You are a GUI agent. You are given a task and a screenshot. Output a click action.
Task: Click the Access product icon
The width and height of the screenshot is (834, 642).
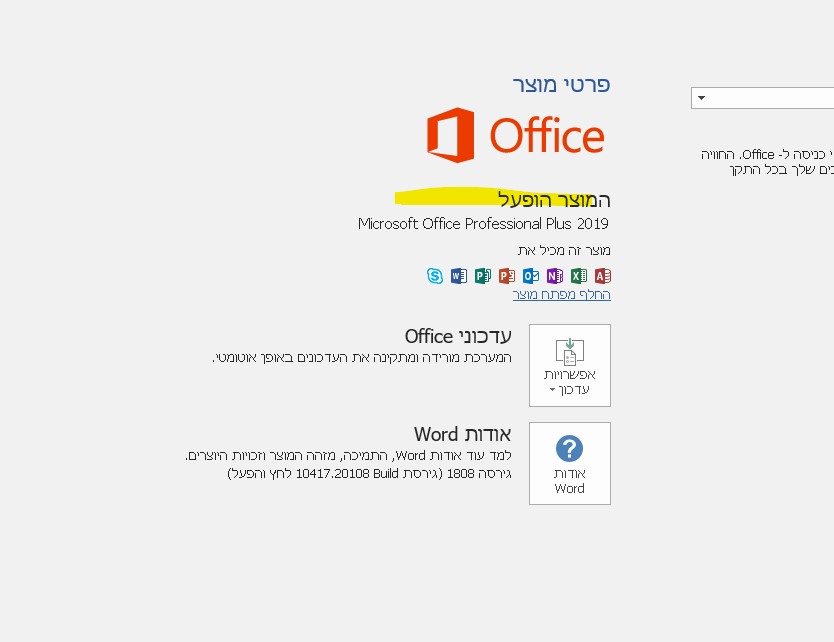(603, 276)
